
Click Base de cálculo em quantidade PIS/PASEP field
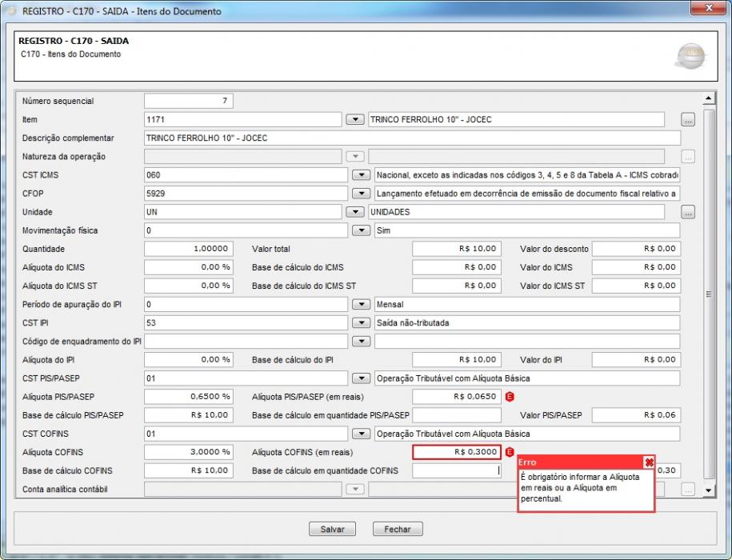click(457, 415)
